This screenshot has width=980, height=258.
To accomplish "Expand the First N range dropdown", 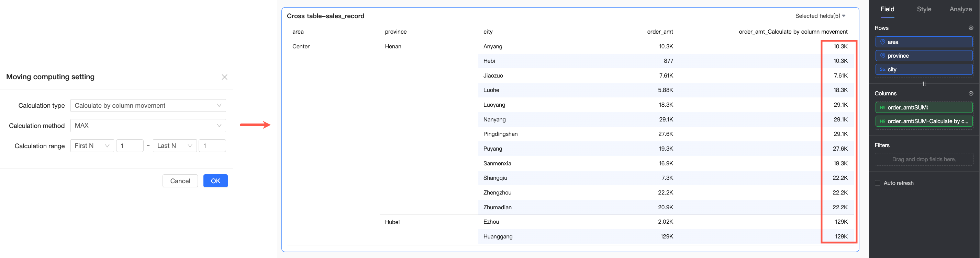I will 92,146.
